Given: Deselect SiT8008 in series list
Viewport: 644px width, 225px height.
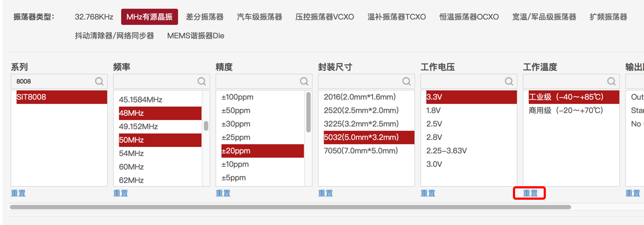Looking at the screenshot, I should coord(61,97).
